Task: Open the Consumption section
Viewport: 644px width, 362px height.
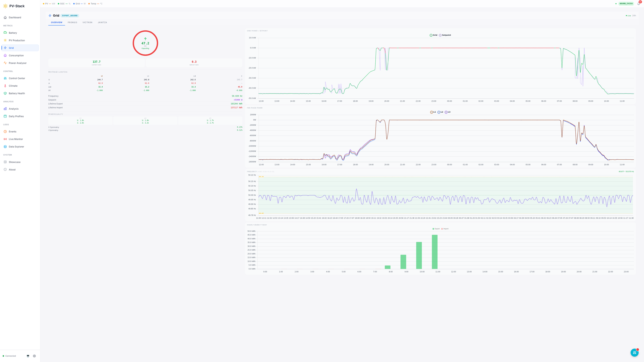Action: click(16, 55)
